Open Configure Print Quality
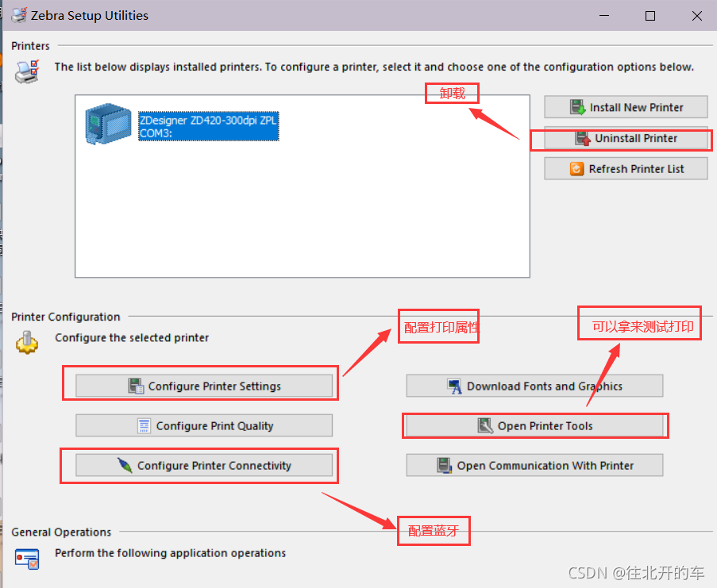Screen dimensions: 717x588 pyautogui.click(x=204, y=426)
